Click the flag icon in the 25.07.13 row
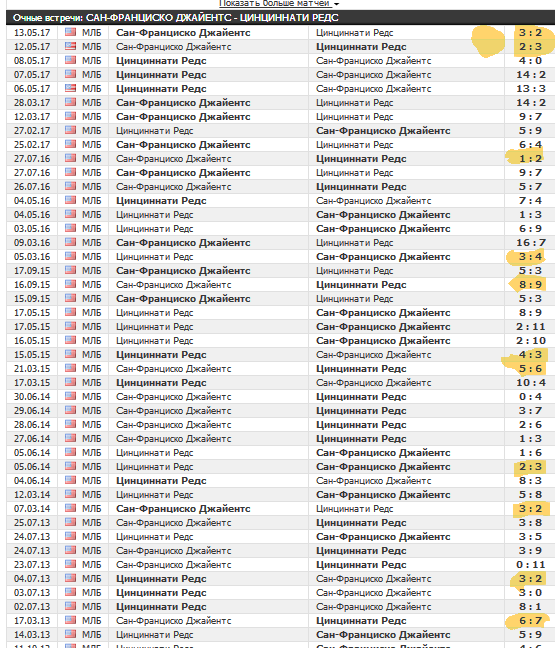The width and height of the screenshot is (555, 648). click(71, 522)
